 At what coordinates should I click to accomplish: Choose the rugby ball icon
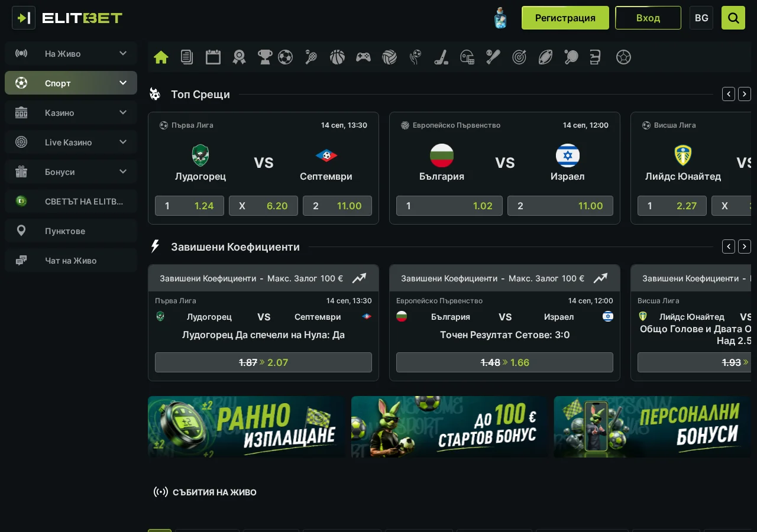(545, 57)
